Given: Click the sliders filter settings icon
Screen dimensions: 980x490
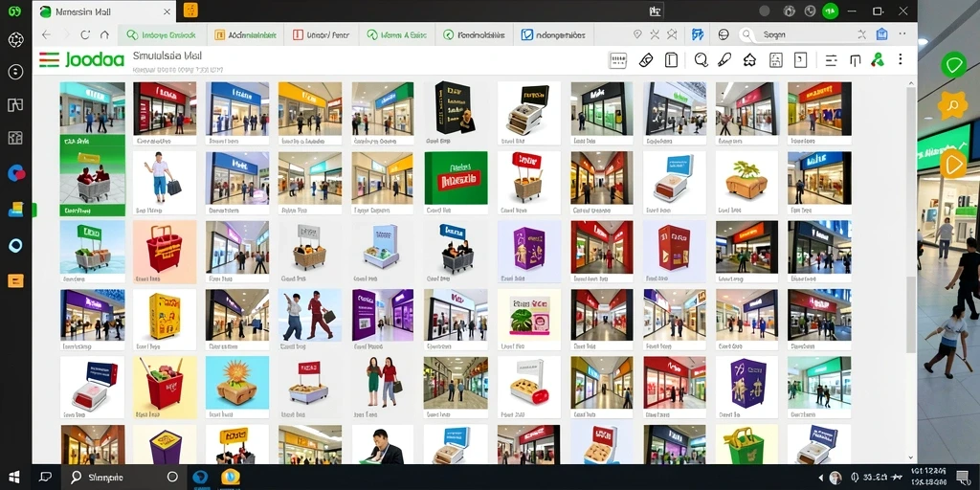Looking at the screenshot, I should click(831, 60).
